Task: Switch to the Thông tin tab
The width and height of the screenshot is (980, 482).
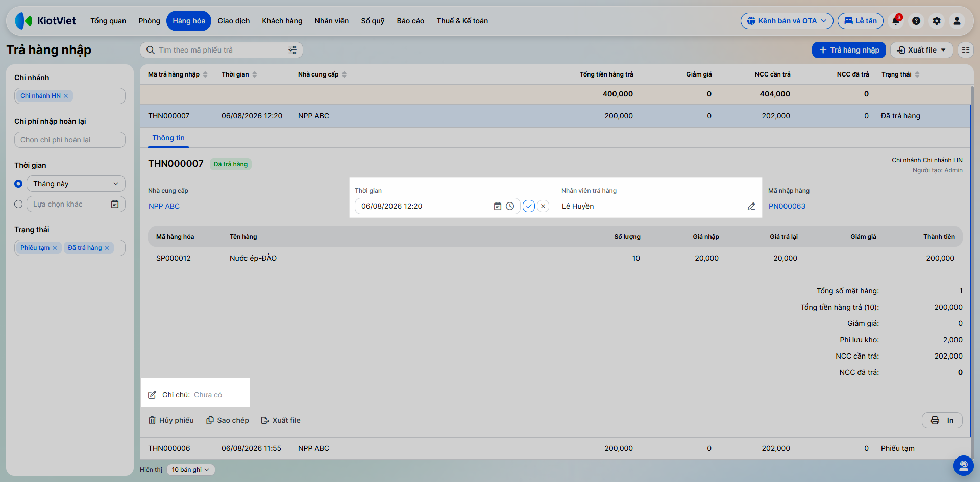Action: [168, 138]
